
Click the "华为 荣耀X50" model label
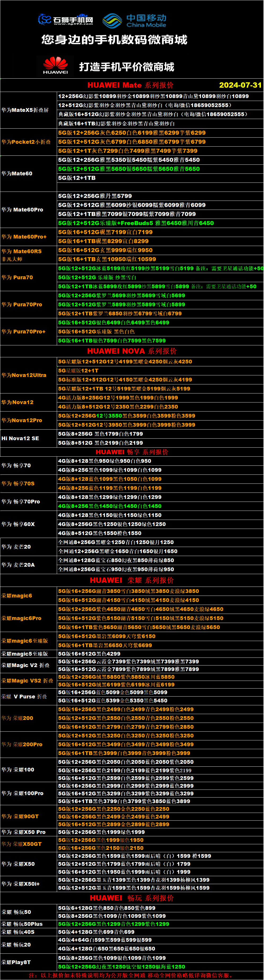pyautogui.click(x=18, y=864)
